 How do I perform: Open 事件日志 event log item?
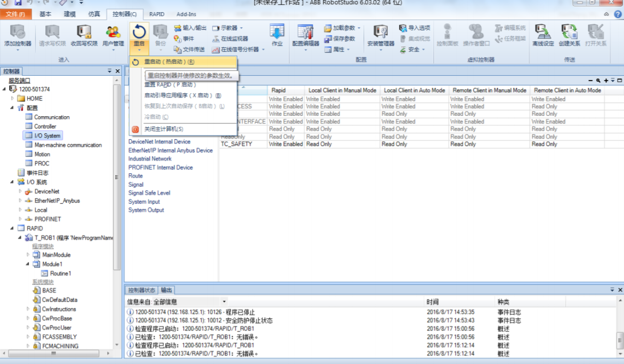37,173
